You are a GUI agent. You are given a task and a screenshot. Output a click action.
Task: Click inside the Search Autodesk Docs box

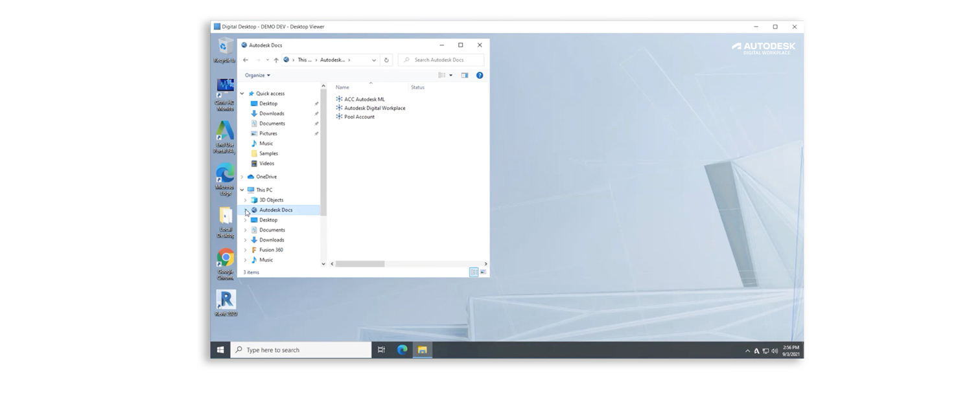point(441,60)
